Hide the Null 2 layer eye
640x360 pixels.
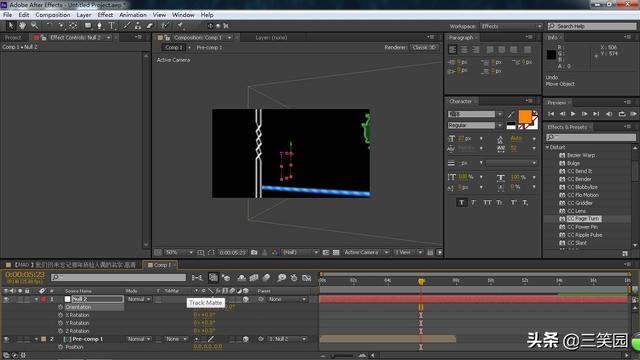point(6,299)
